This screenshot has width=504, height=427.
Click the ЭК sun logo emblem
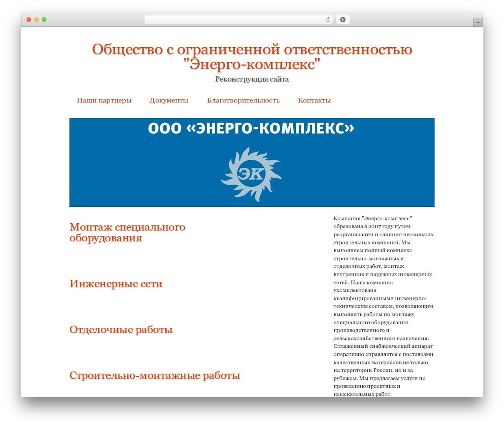251,174
